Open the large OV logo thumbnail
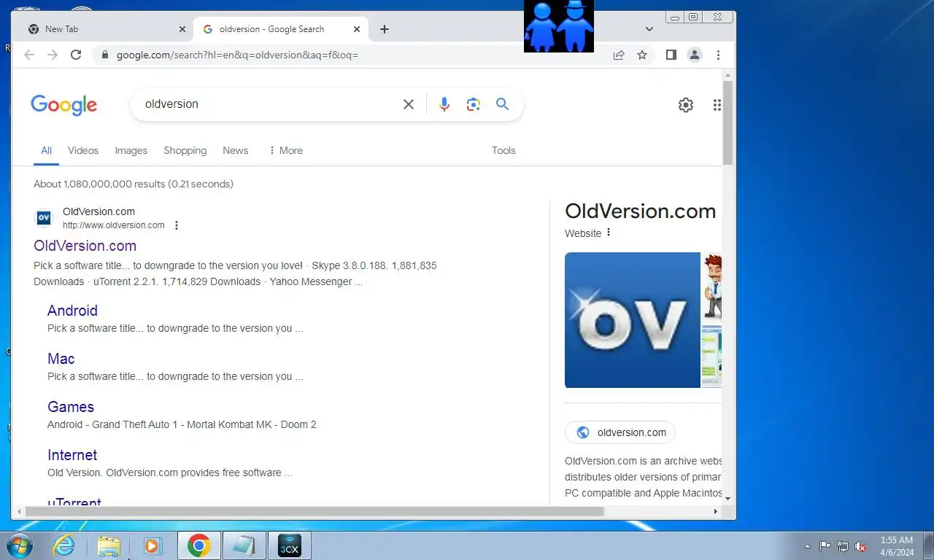The width and height of the screenshot is (934, 560). [x=633, y=320]
